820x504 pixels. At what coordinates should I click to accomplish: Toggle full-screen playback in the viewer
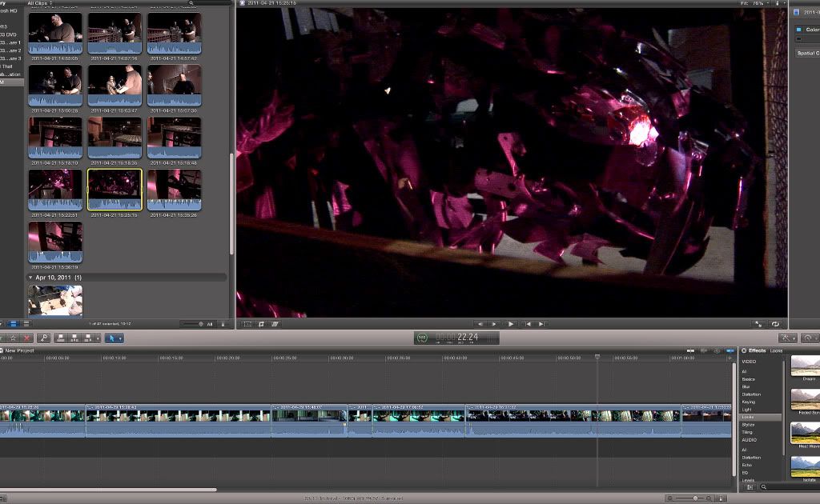coord(759,324)
